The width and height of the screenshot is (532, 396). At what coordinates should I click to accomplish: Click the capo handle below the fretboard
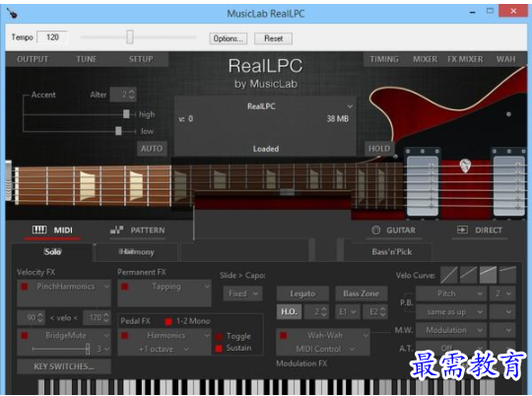tap(287, 192)
